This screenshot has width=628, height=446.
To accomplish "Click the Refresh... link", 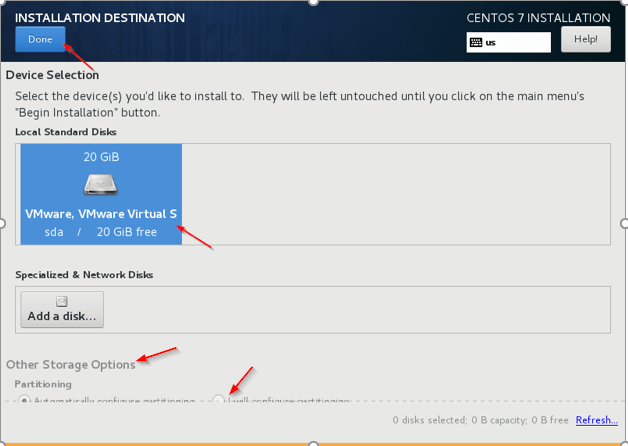I will point(596,420).
